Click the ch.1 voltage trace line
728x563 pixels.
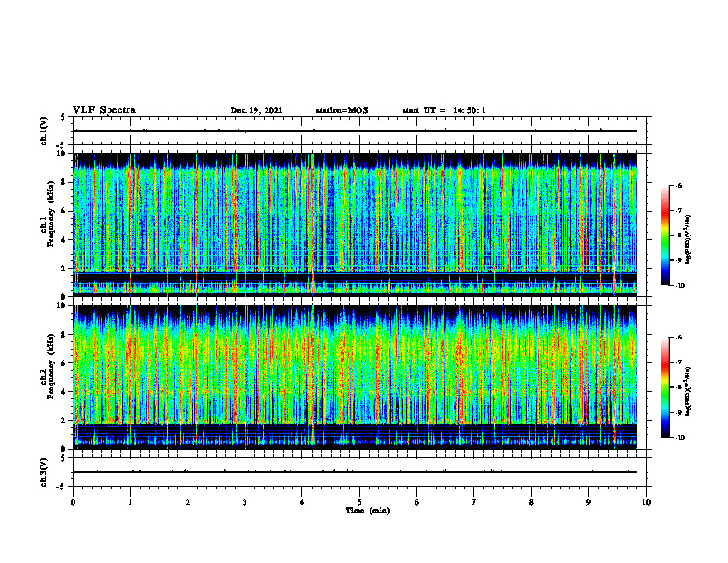[355, 131]
